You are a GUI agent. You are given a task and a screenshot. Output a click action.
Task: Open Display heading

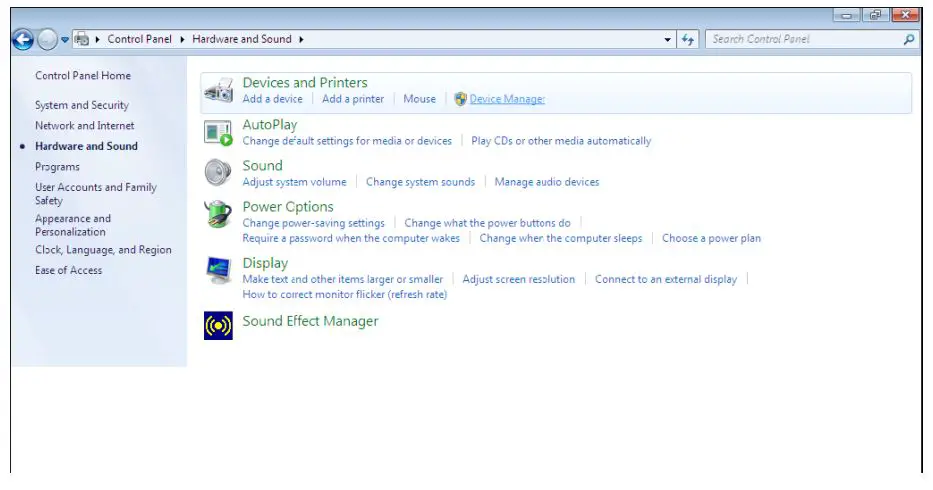click(265, 263)
